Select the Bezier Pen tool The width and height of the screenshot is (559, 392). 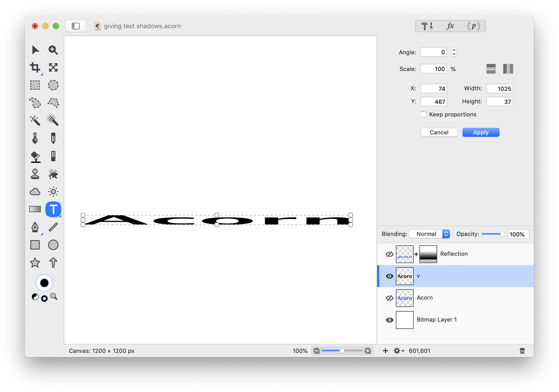[x=35, y=227]
